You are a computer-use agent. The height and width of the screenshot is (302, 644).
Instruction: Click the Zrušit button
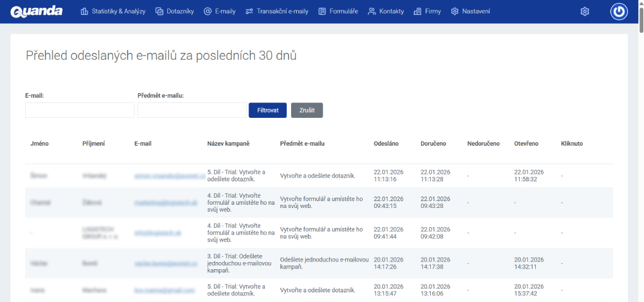click(x=307, y=110)
